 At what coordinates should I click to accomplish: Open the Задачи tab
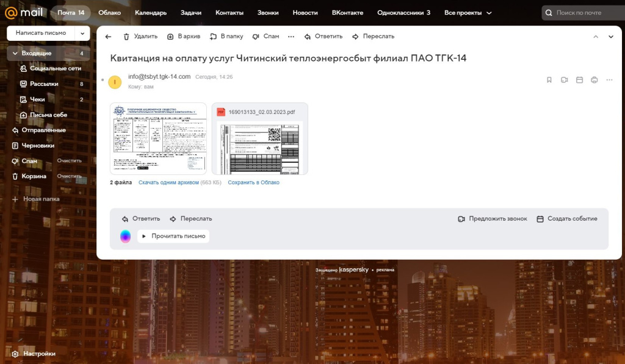pos(191,13)
